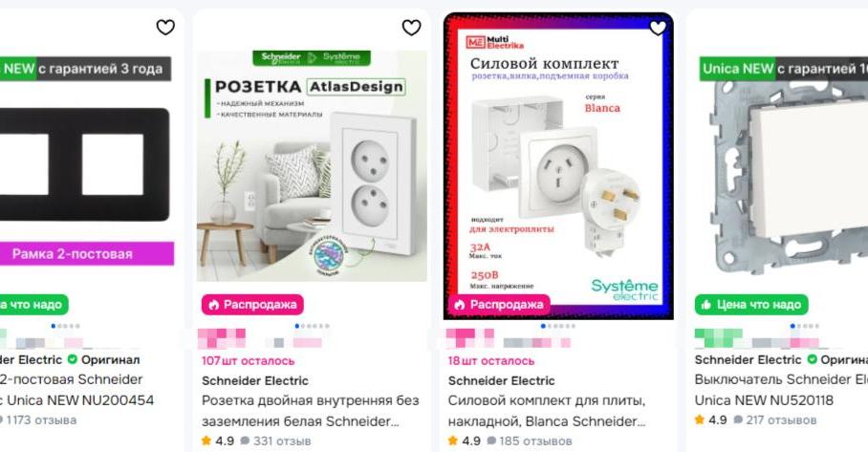868x452 pixels.
Task: Open the Blanca power kit product image
Action: tap(558, 166)
